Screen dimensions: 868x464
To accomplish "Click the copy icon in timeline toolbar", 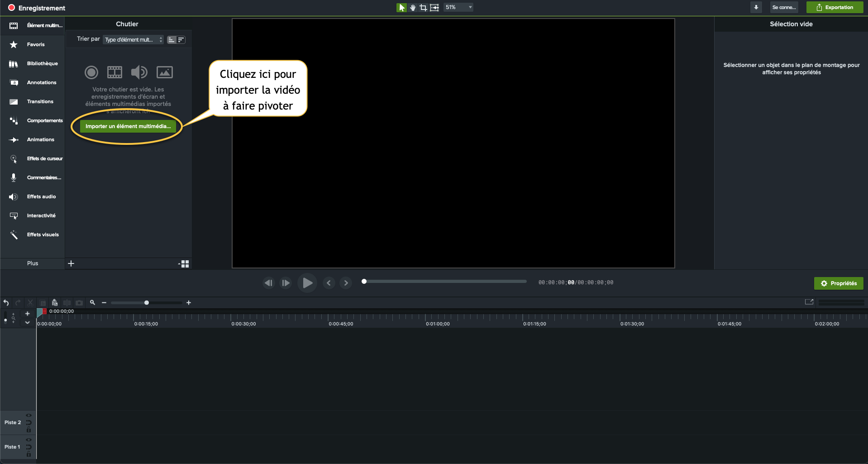I will tap(43, 303).
